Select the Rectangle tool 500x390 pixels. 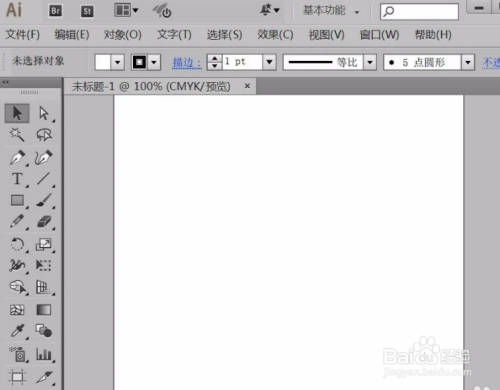(17, 200)
